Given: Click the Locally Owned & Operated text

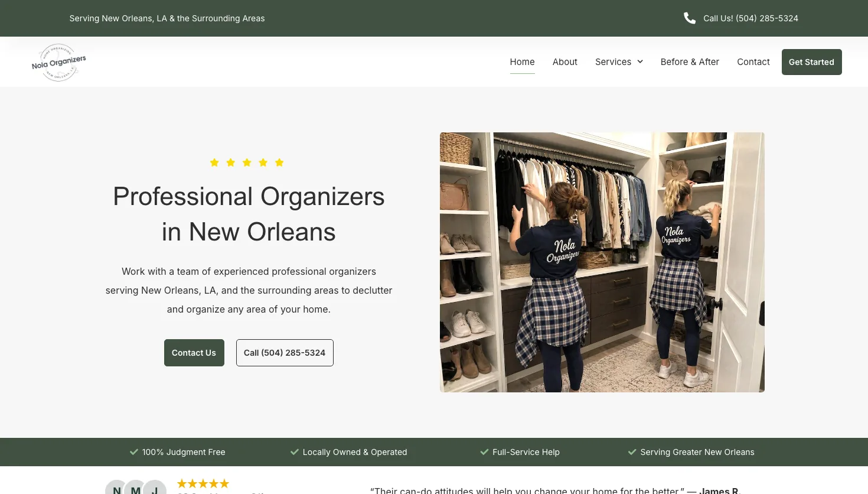Looking at the screenshot, I should click(x=355, y=452).
